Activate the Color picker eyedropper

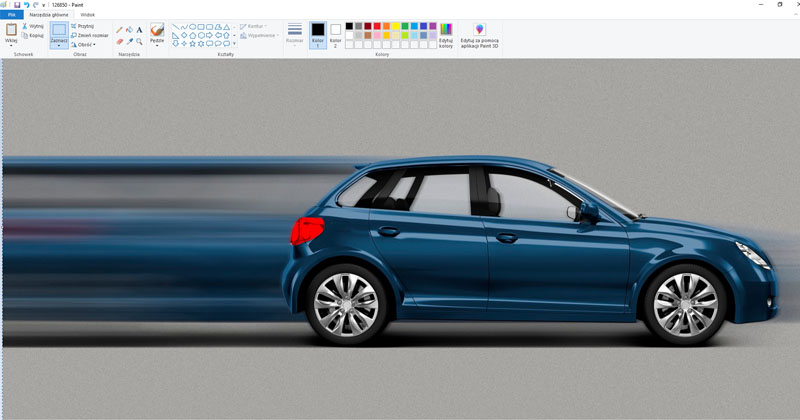129,42
